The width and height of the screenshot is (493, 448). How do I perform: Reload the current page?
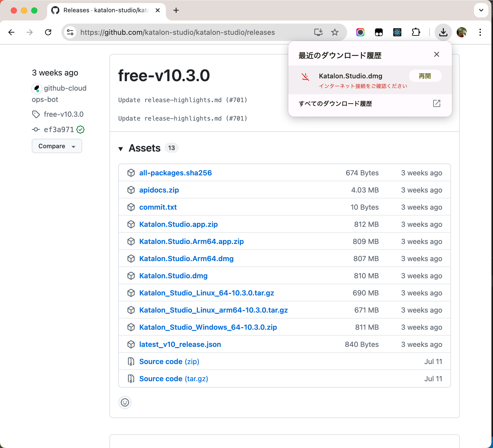tap(48, 32)
